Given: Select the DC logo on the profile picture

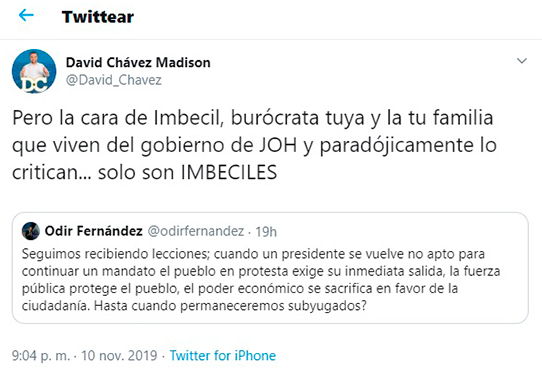Looking at the screenshot, I should pos(34,85).
